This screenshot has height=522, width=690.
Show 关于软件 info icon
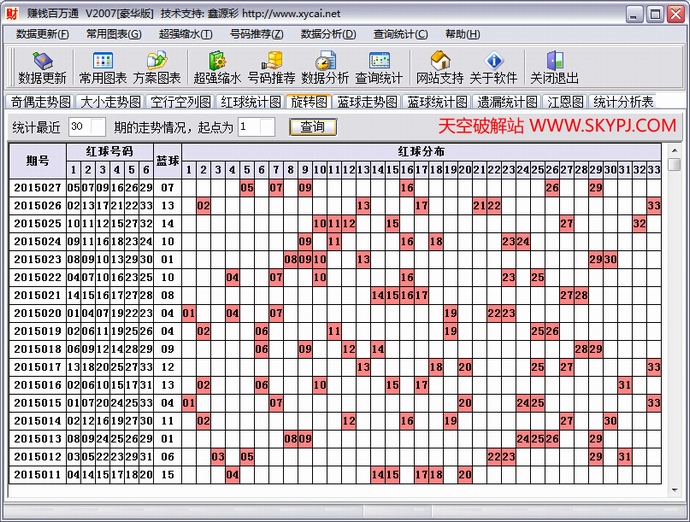(493, 67)
